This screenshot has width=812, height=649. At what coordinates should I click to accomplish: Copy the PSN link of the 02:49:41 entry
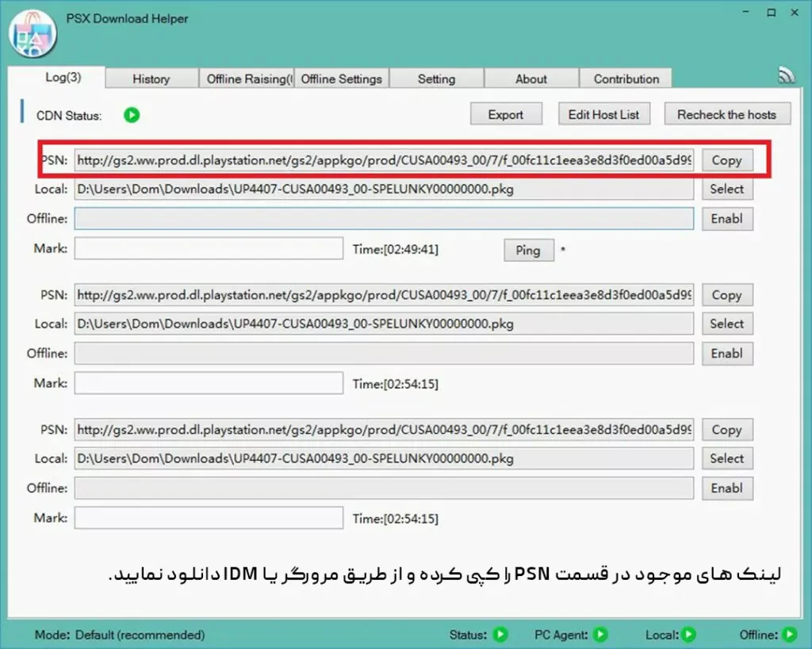click(727, 160)
